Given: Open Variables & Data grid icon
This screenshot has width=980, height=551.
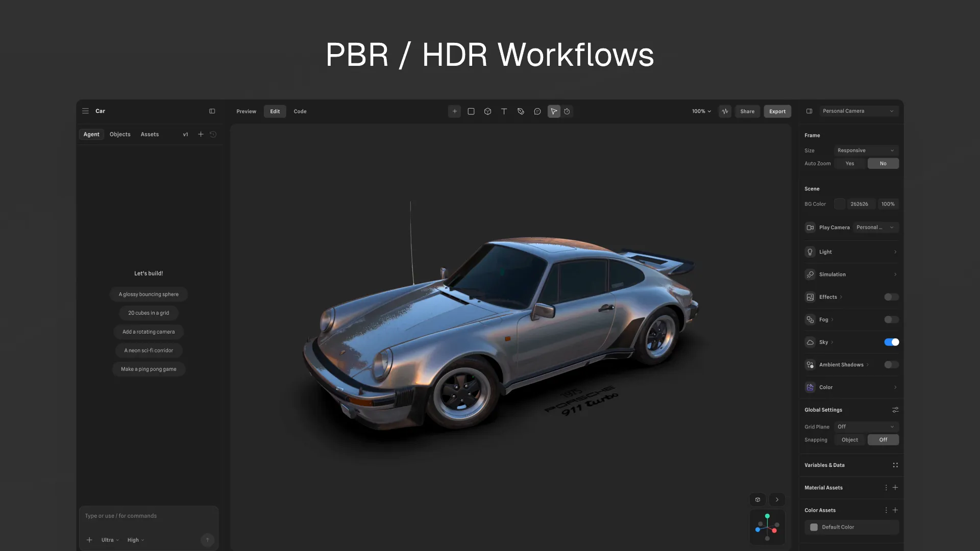Looking at the screenshot, I should (x=895, y=465).
